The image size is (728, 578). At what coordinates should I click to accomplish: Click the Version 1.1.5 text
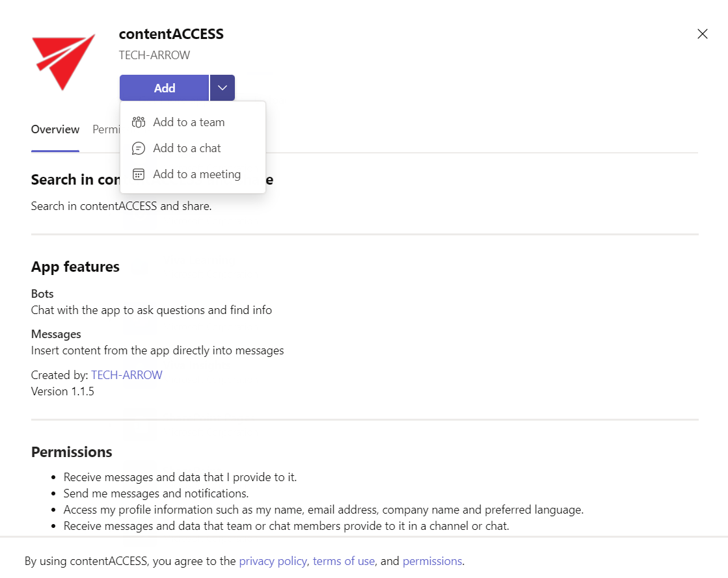(x=62, y=391)
